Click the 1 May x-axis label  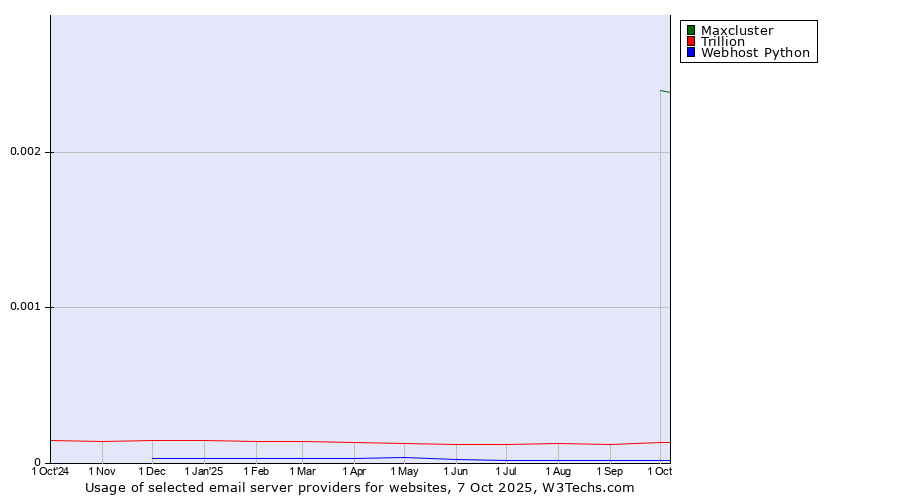404,471
